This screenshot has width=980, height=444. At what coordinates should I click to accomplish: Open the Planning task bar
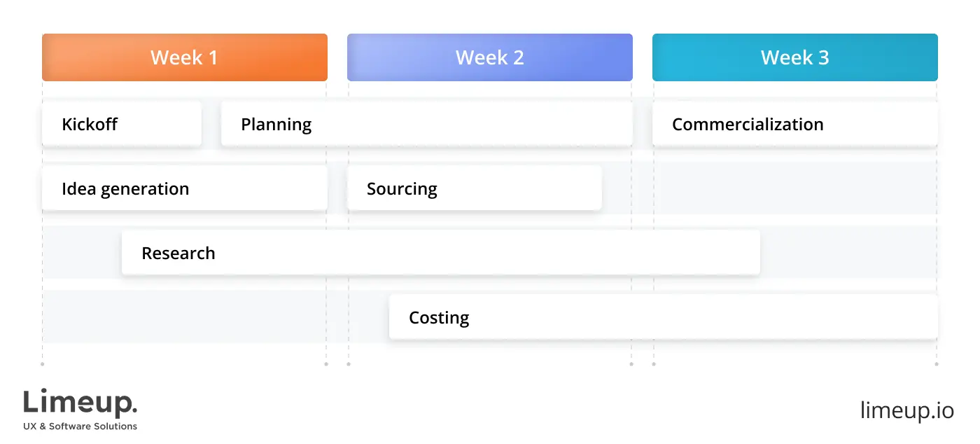coord(427,124)
